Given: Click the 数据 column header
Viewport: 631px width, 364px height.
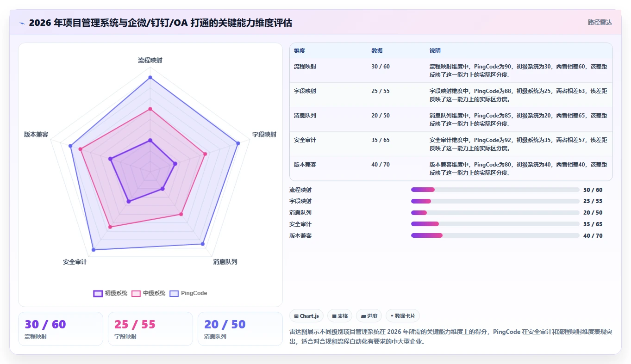Looking at the screenshot, I should tap(377, 51).
